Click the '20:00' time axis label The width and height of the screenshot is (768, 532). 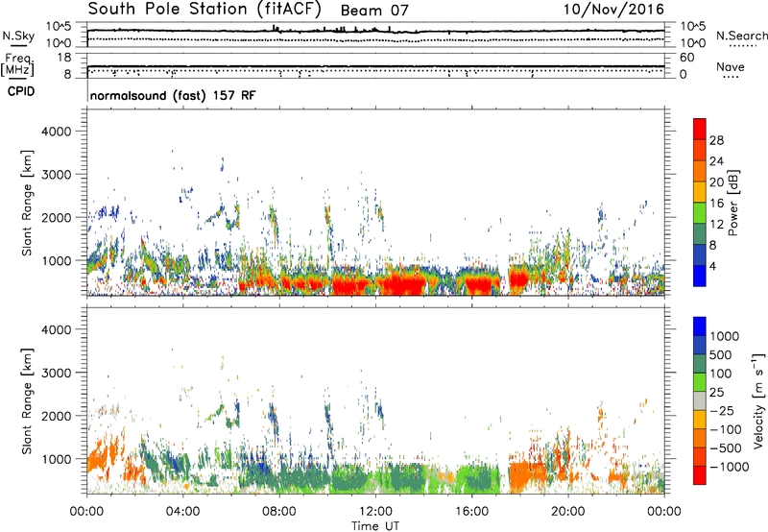pos(567,512)
